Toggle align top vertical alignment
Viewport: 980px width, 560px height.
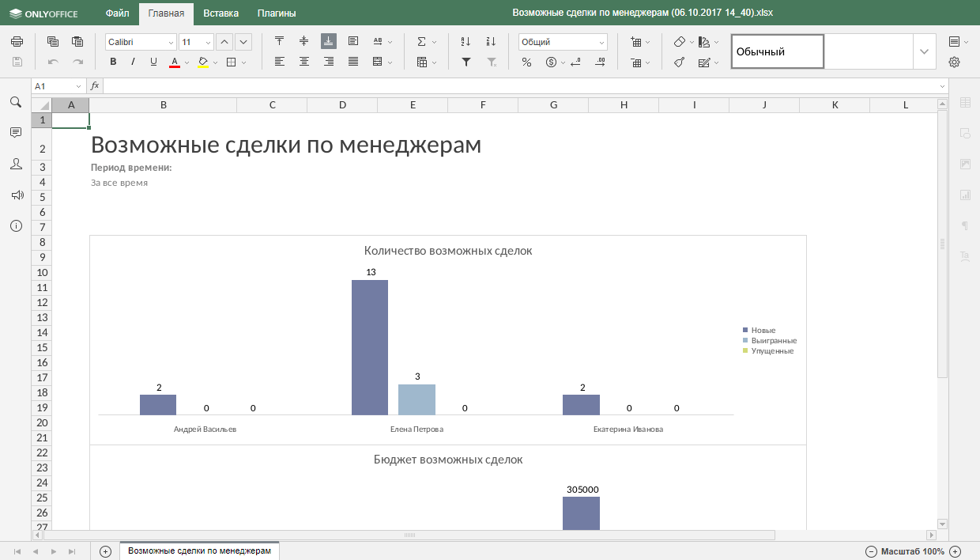279,41
